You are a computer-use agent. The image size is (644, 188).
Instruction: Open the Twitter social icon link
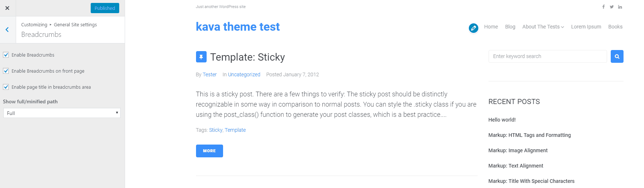[611, 7]
